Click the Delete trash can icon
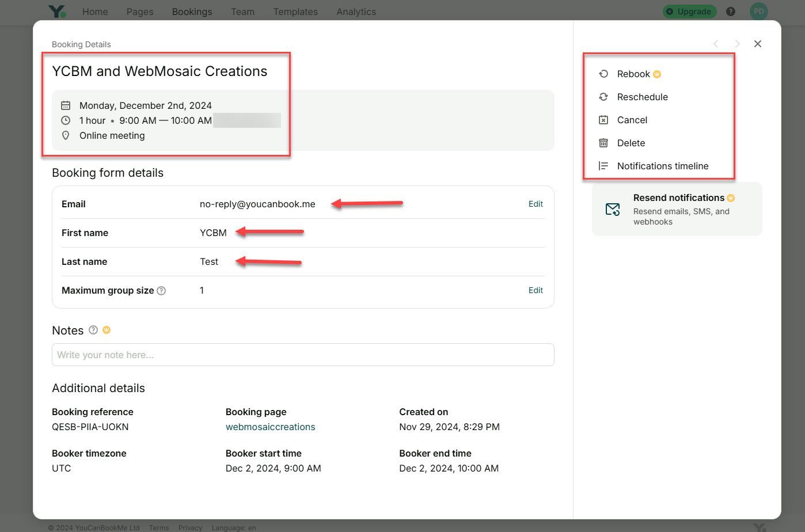This screenshot has width=805, height=532. click(603, 143)
